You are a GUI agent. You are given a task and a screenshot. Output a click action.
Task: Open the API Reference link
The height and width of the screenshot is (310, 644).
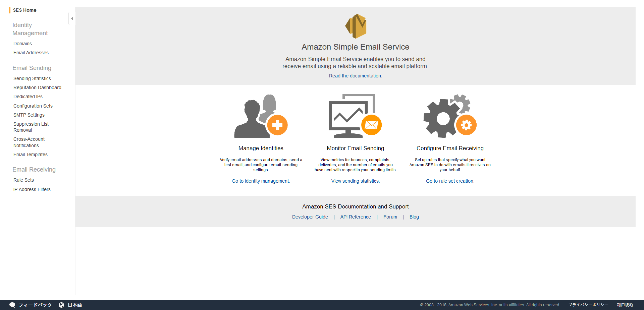[x=356, y=217]
